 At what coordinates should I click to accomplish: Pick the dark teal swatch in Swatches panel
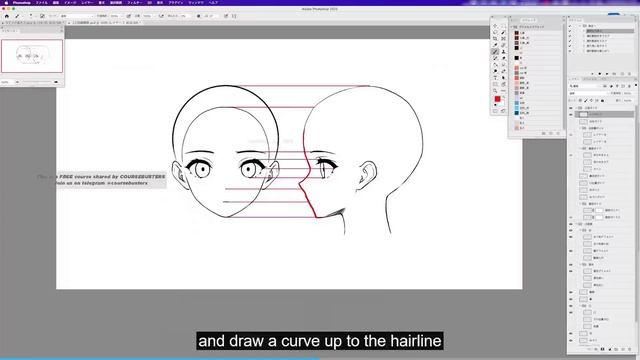[516, 113]
